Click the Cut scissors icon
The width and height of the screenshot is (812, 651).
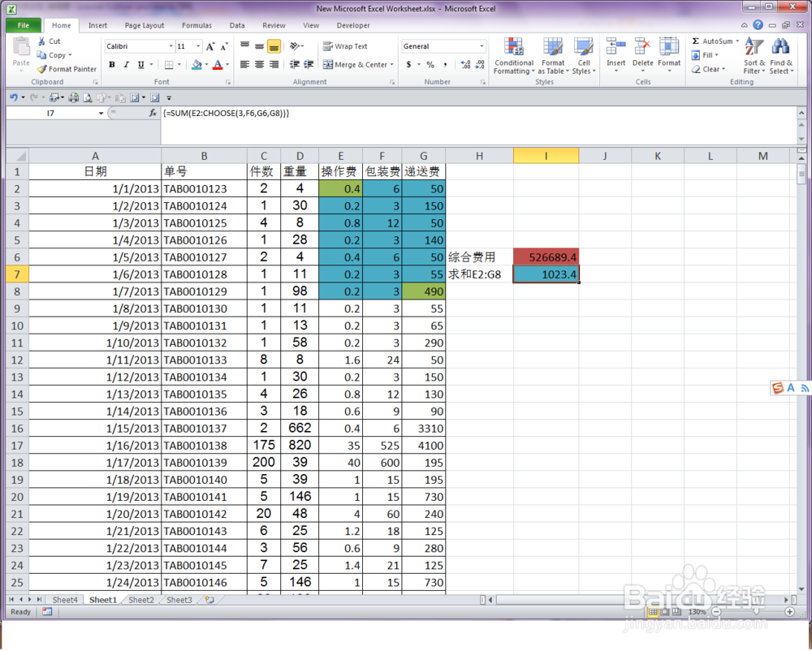[x=41, y=41]
